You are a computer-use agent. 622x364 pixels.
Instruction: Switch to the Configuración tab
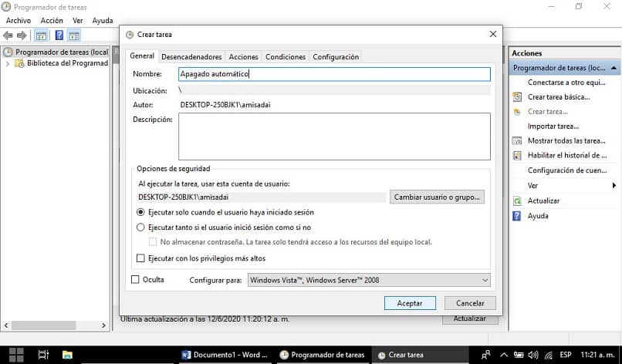click(336, 57)
